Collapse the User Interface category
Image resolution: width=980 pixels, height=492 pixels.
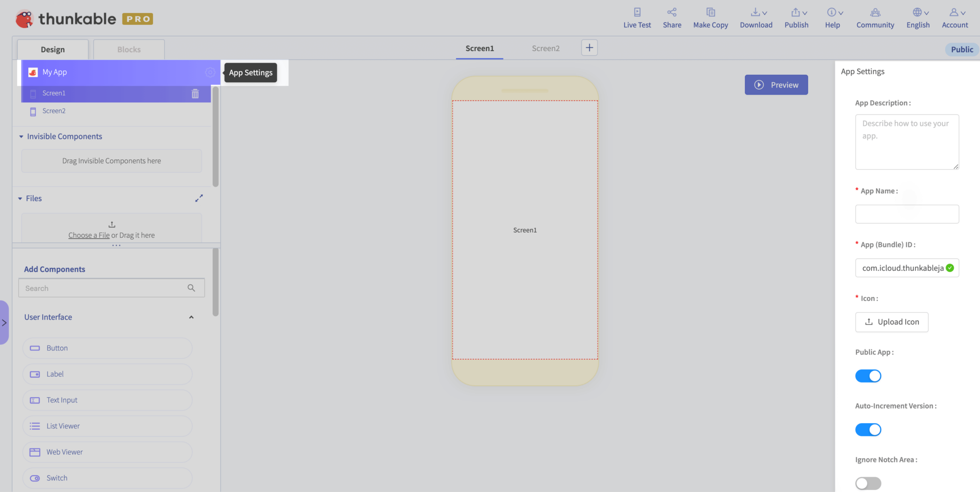point(191,317)
